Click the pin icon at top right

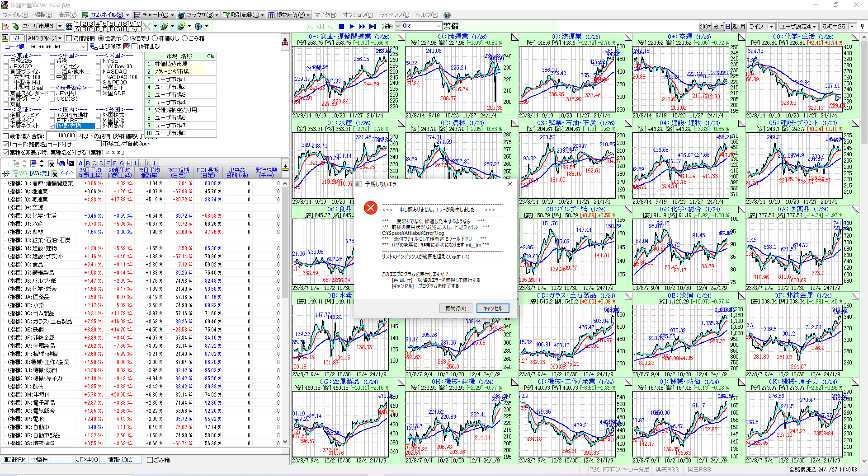click(x=862, y=26)
